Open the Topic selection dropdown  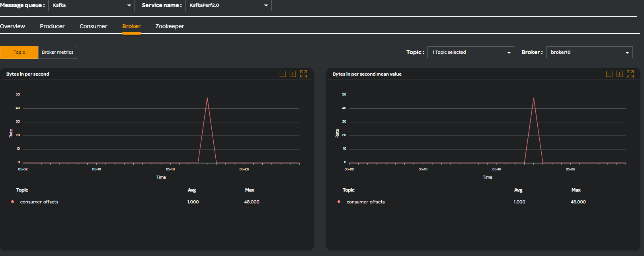click(x=471, y=52)
